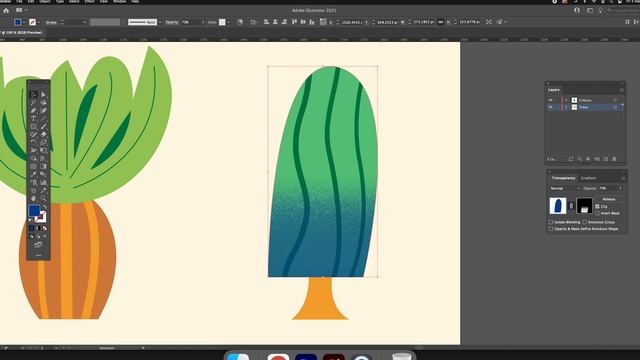640x360 pixels.
Task: Select the Rotate tool
Action: coord(33,142)
